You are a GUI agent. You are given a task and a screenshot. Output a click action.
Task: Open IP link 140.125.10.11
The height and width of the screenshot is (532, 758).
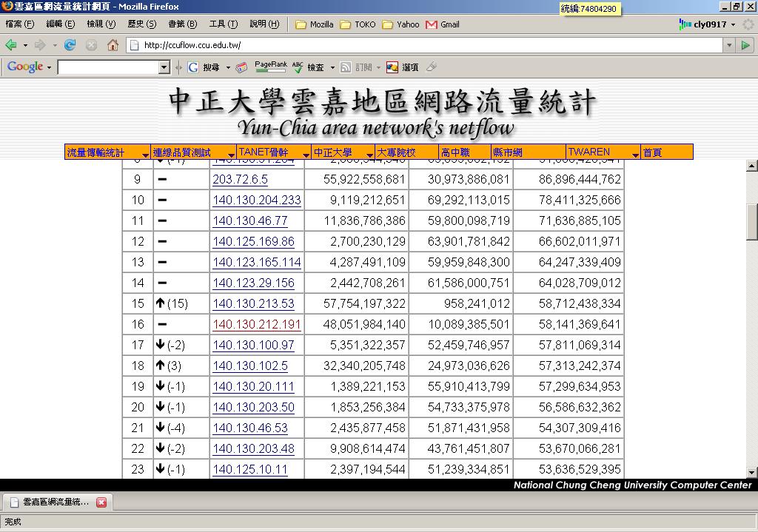pyautogui.click(x=250, y=469)
